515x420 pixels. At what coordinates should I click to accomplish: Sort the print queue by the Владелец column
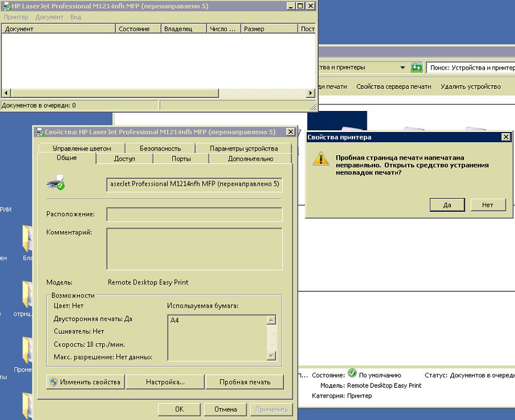(184, 29)
